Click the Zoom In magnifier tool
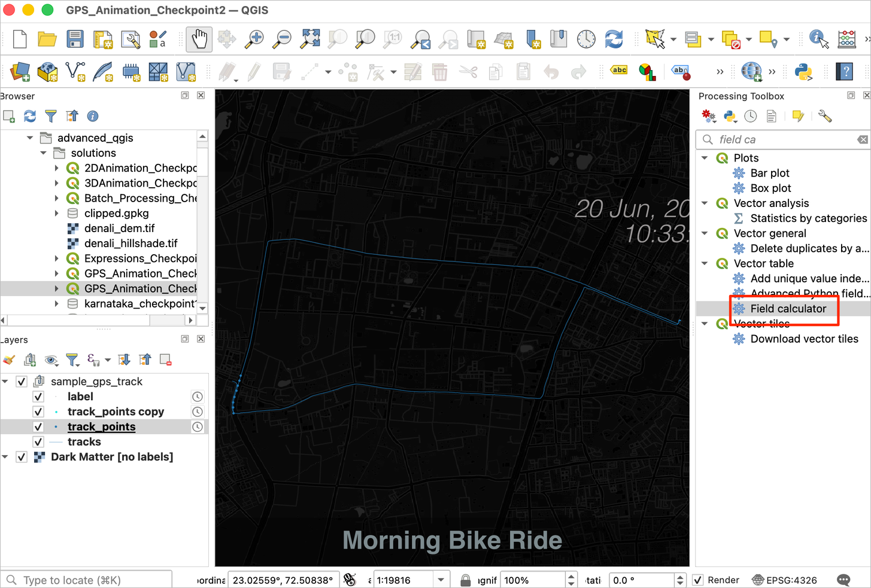 click(254, 39)
